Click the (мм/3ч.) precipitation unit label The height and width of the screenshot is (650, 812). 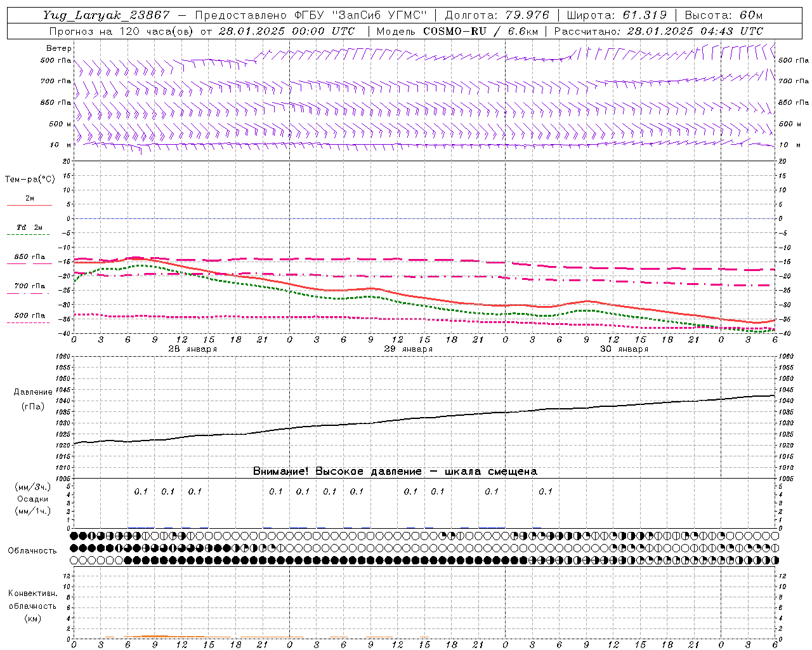pos(33,487)
